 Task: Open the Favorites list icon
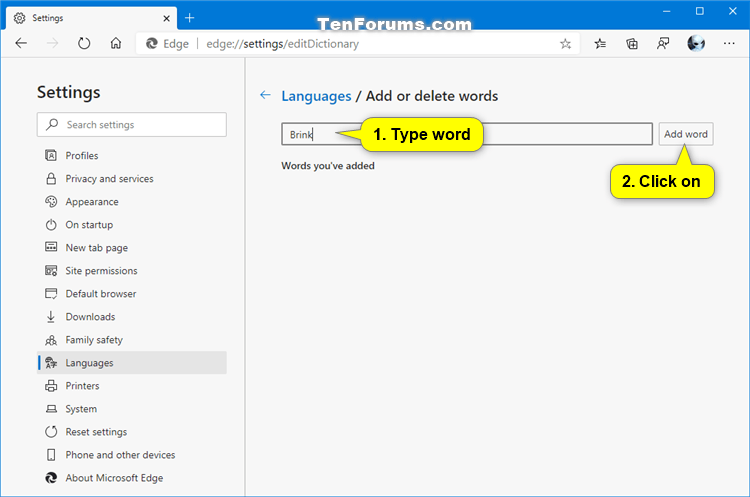[x=600, y=44]
